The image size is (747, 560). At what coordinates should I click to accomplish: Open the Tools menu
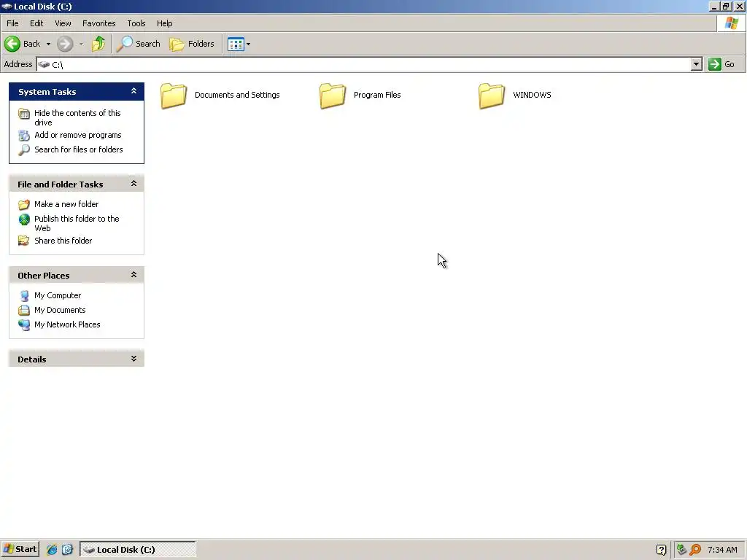(136, 23)
